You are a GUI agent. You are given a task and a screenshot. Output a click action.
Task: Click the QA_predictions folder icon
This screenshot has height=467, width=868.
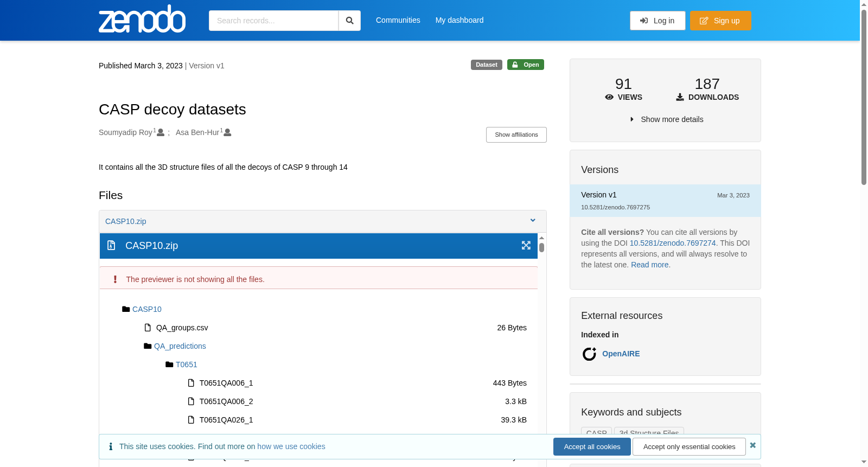point(148,346)
